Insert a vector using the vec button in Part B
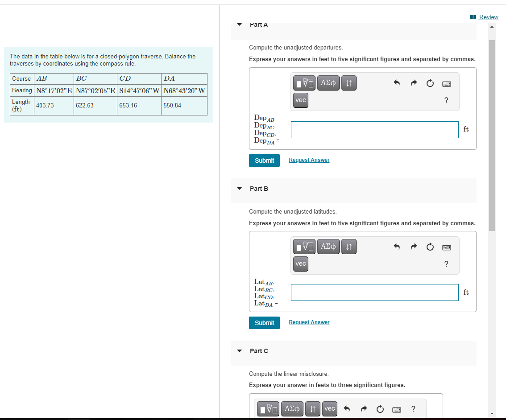Screen dimensions: 506x420 coord(300,264)
